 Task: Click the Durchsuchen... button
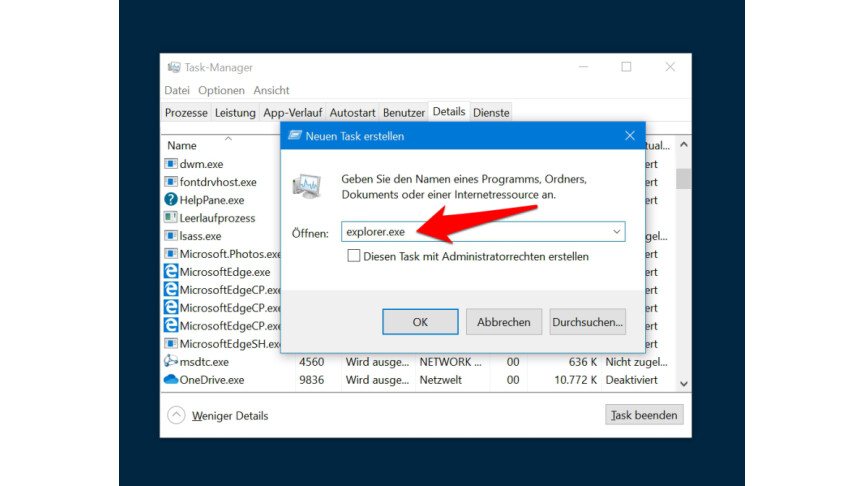(x=587, y=322)
